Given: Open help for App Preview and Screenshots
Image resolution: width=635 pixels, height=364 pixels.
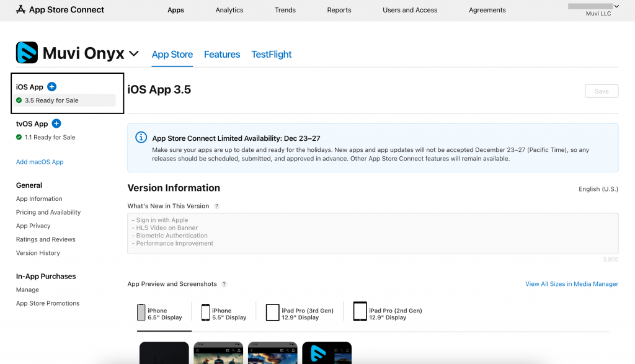Looking at the screenshot, I should [x=223, y=284].
